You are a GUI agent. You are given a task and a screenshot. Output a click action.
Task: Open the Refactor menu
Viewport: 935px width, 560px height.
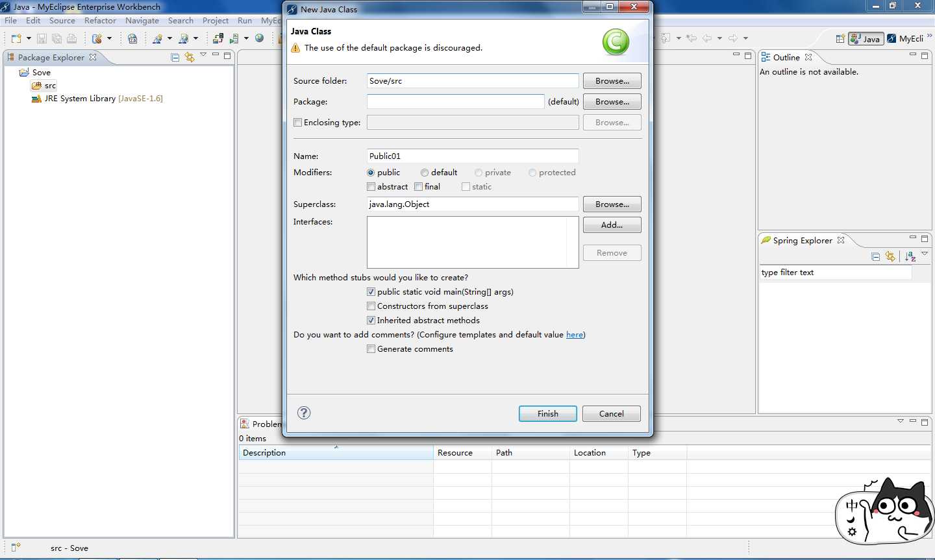click(100, 21)
